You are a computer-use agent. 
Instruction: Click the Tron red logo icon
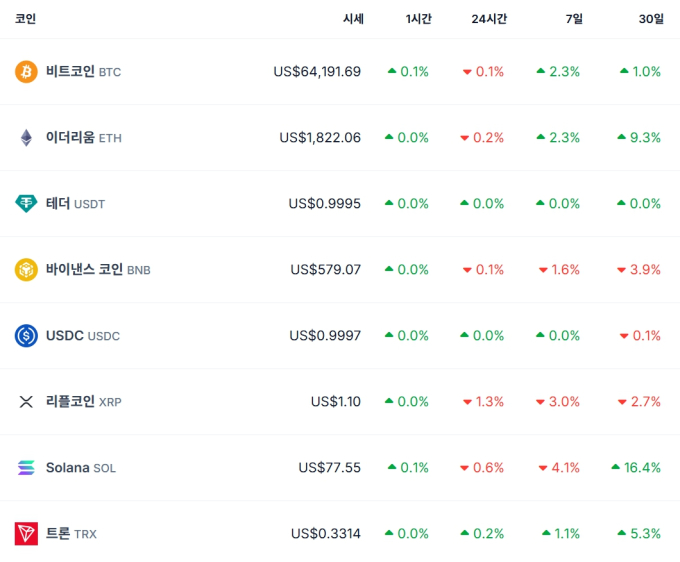click(26, 533)
